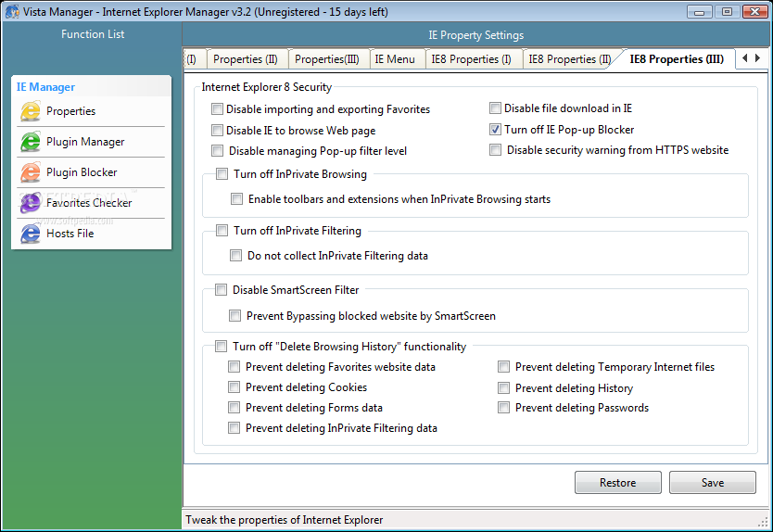Tick Prevent deleting InPrivate Filtering data

point(234,427)
